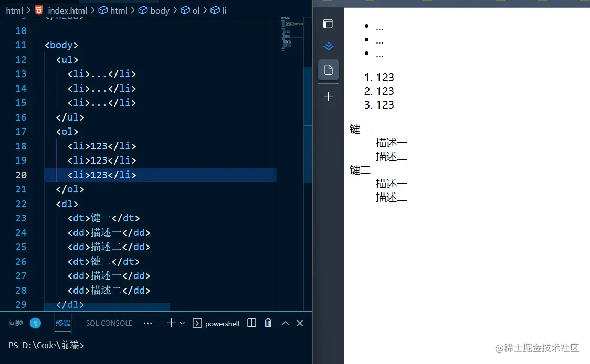Click the HTML5 file icon in breadcrumb
Screen dimensions: 590x364
click(39, 10)
